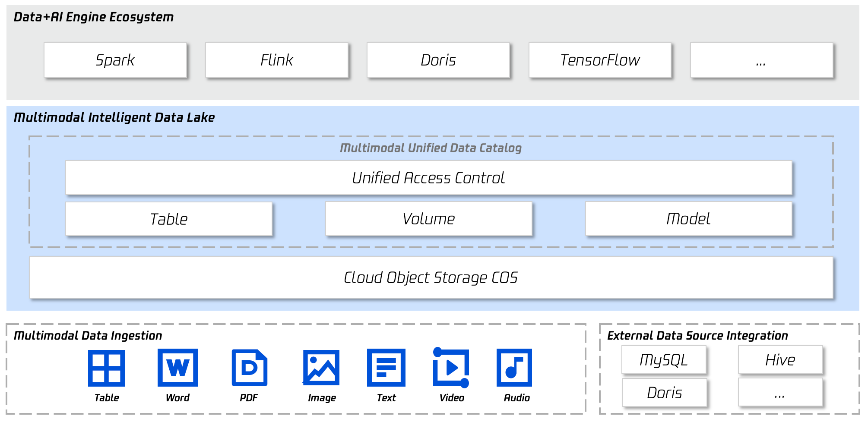Click the 'Text' caption under the icon
Image resolution: width=868 pixels, height=422 pixels.
(386, 398)
